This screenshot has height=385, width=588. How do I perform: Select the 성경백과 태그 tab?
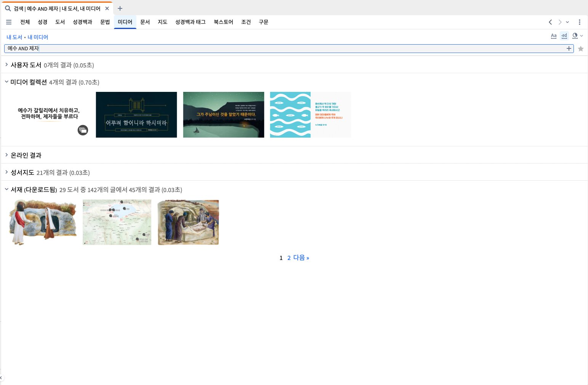pos(191,22)
